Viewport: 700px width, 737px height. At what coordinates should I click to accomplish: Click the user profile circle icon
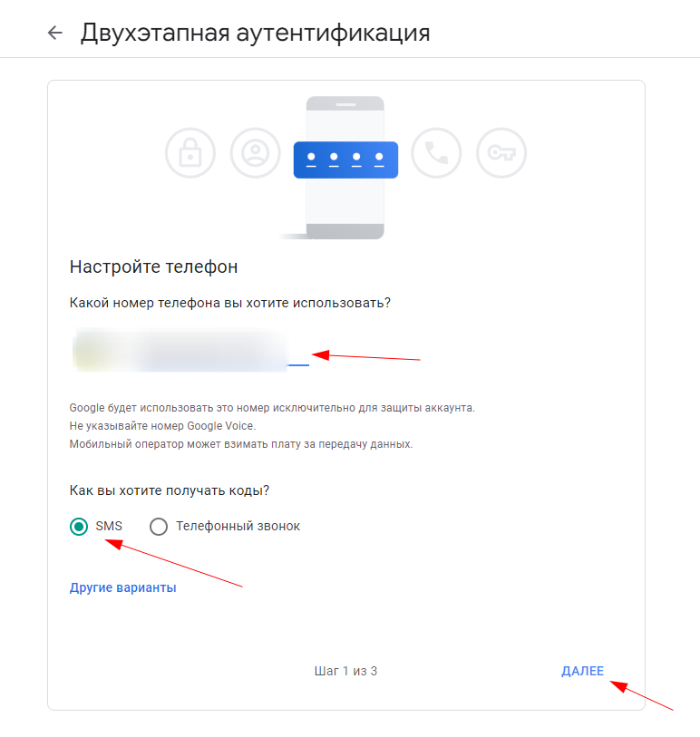tap(256, 153)
